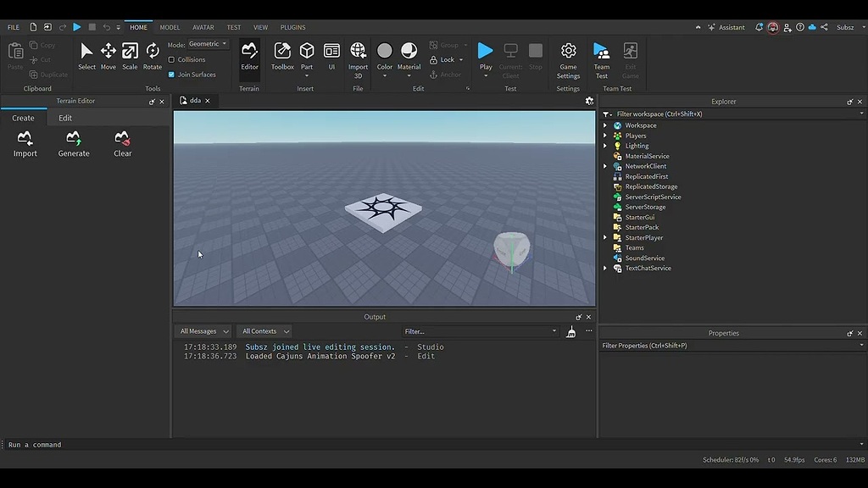Click Clear terrain
Screen dimensions: 868x488
(x=122, y=144)
